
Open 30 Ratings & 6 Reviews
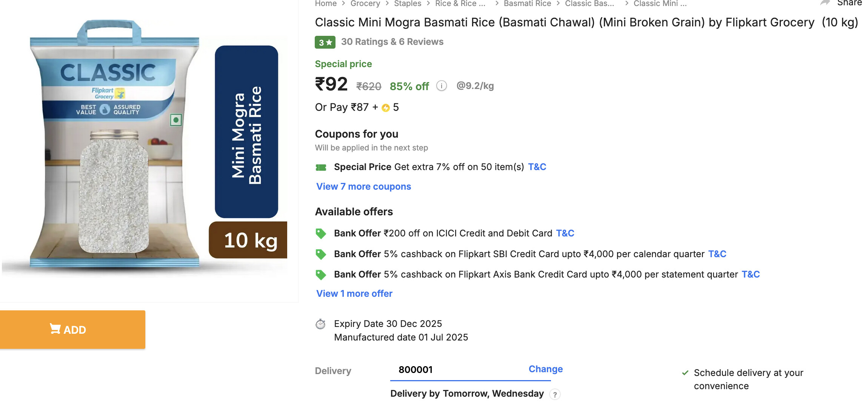[392, 42]
